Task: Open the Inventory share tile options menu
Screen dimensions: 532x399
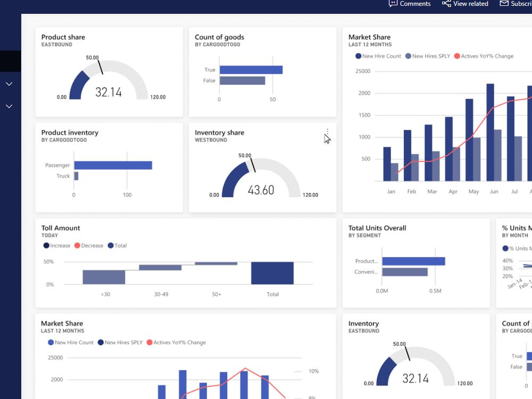Action: point(327,132)
